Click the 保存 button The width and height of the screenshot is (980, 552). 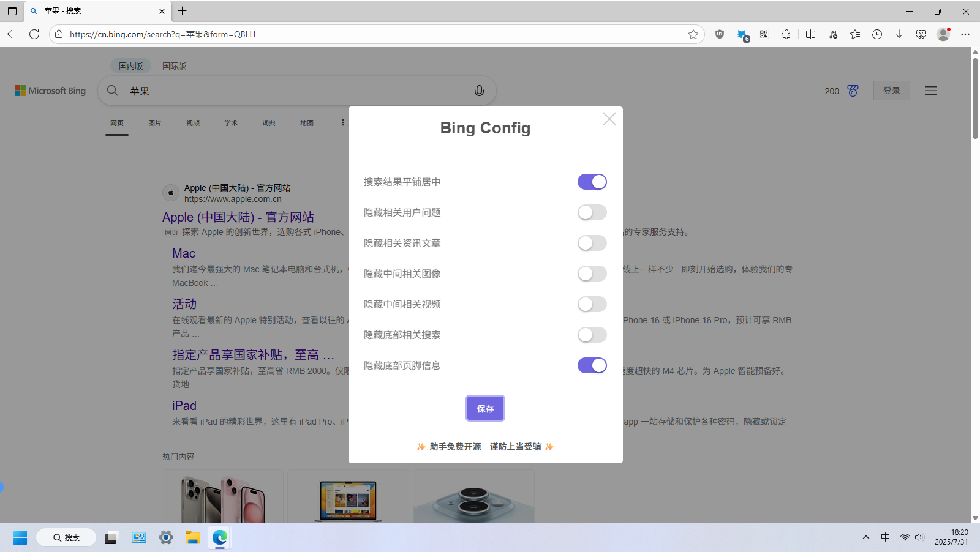point(485,408)
